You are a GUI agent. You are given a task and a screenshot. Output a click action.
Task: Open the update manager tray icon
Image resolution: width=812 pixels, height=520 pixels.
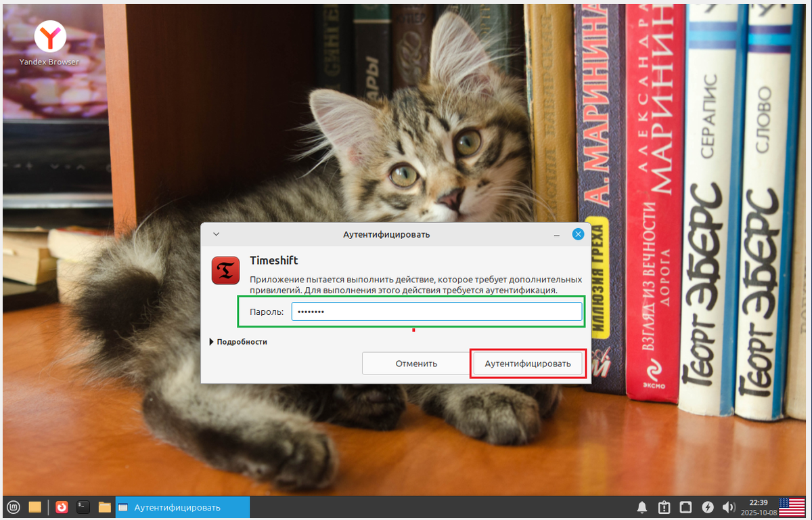click(x=664, y=507)
